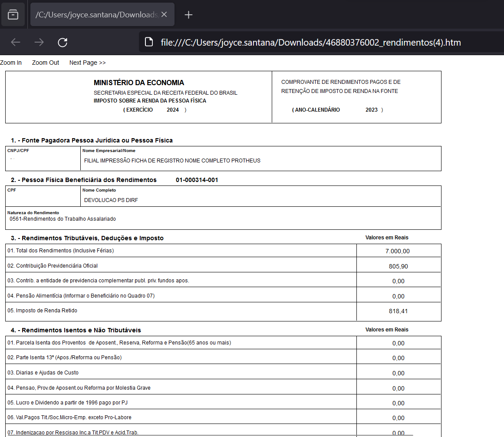Navigate back using the back arrow
Screen dimensions: 504x437
coord(15,42)
